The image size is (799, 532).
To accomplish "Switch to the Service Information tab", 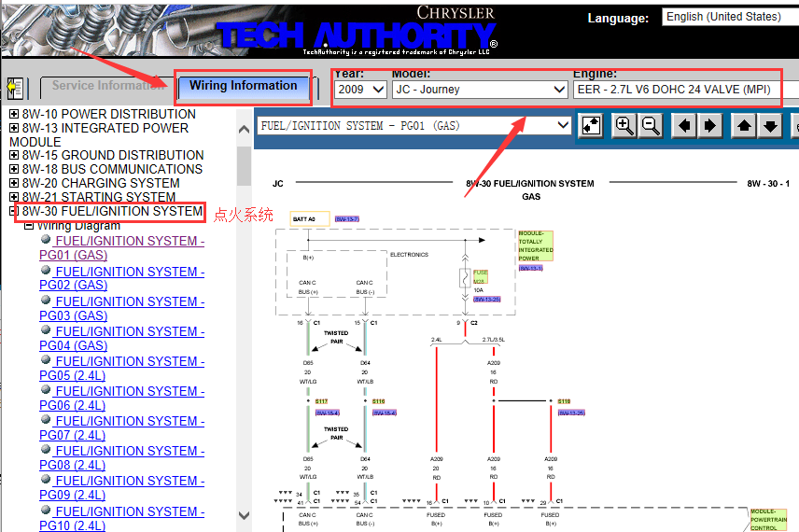I will (x=107, y=86).
